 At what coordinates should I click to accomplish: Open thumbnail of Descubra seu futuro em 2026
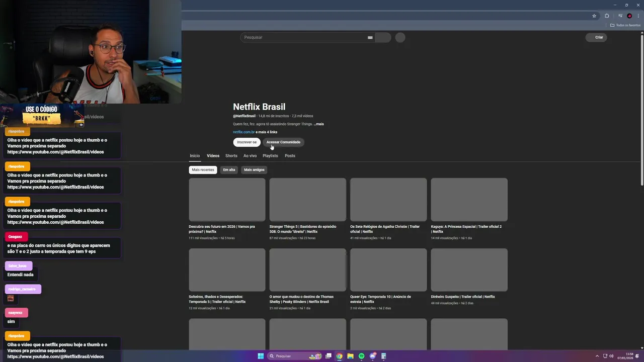(x=227, y=200)
